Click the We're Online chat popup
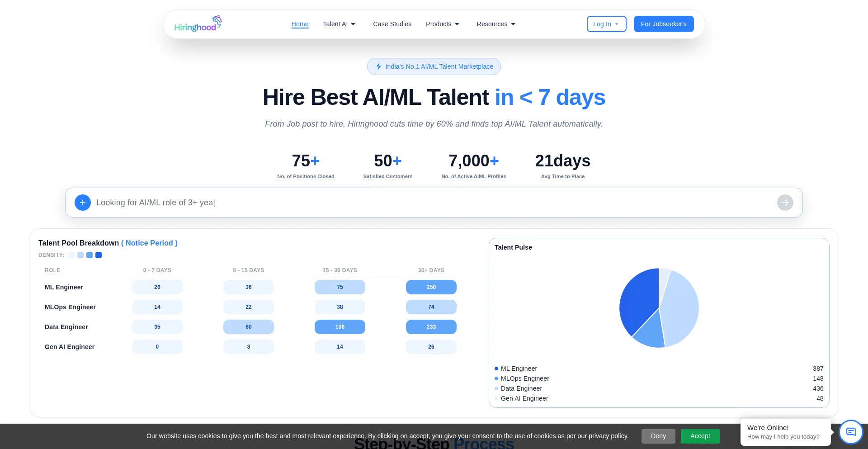868x449 pixels. (x=786, y=432)
